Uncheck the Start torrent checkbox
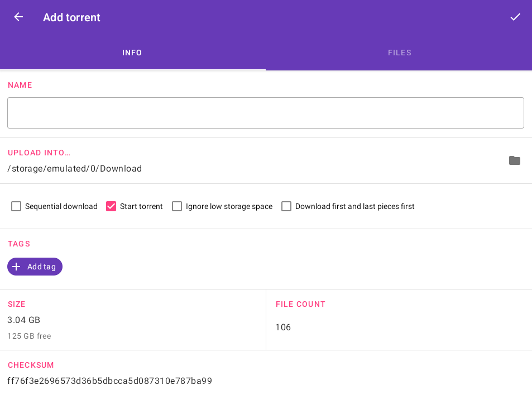The height and width of the screenshot is (394, 532). [111, 206]
